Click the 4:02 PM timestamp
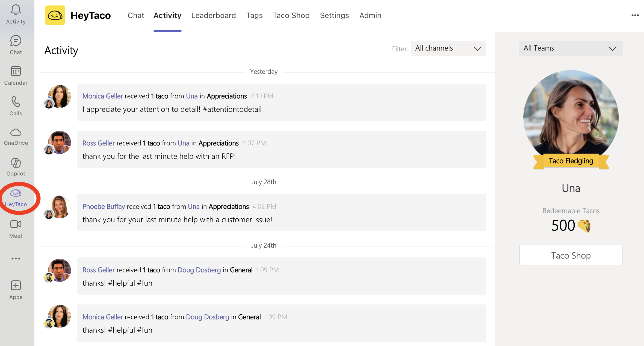Screen dimensions: 644x346 (264, 207)
